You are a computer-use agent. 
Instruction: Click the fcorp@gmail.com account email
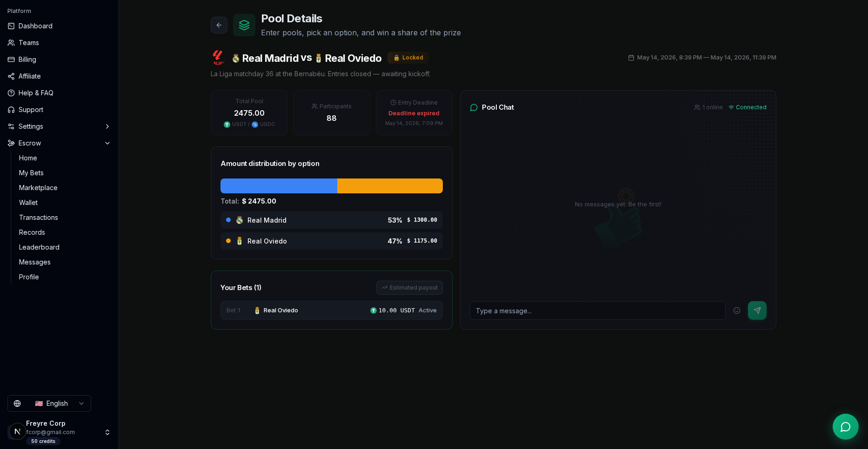pos(50,432)
